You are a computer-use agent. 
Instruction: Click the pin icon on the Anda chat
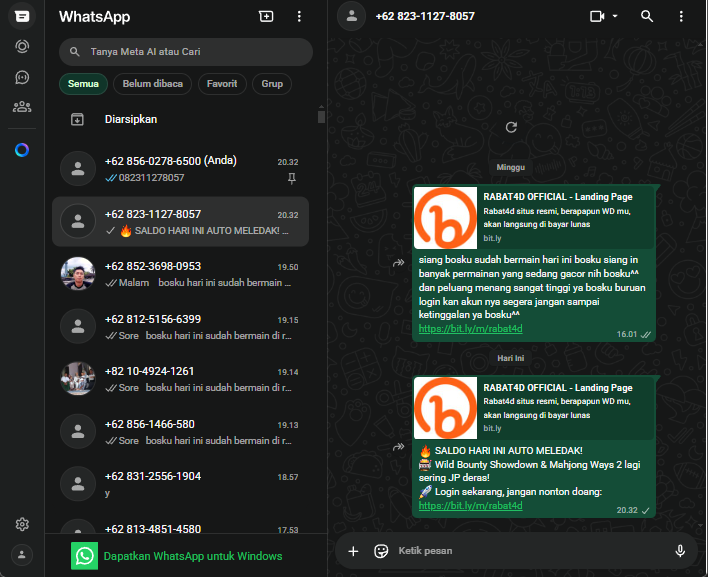pyautogui.click(x=292, y=178)
